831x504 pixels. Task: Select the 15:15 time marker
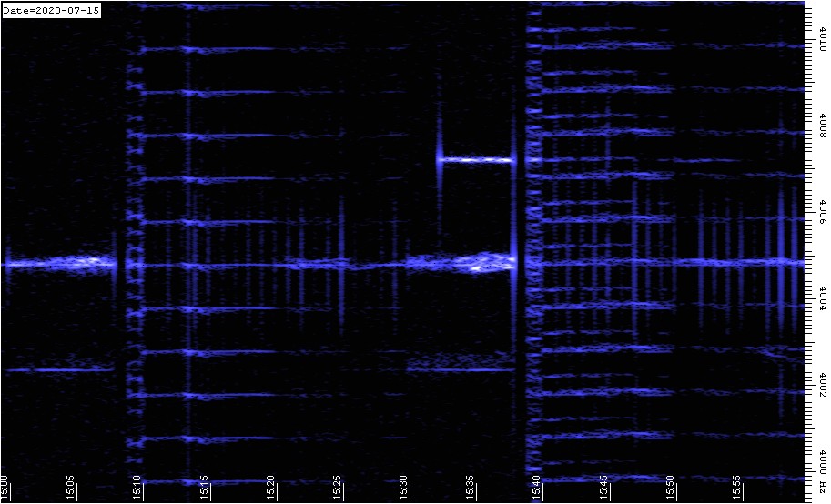click(x=205, y=486)
